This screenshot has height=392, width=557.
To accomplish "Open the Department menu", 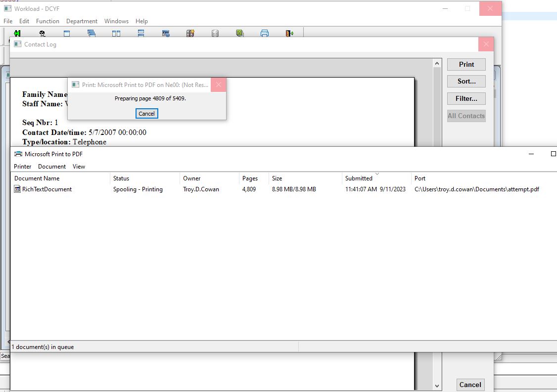I will coord(82,21).
